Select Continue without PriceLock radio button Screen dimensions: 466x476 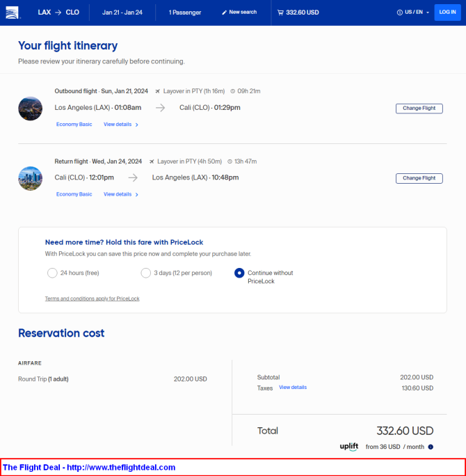239,273
